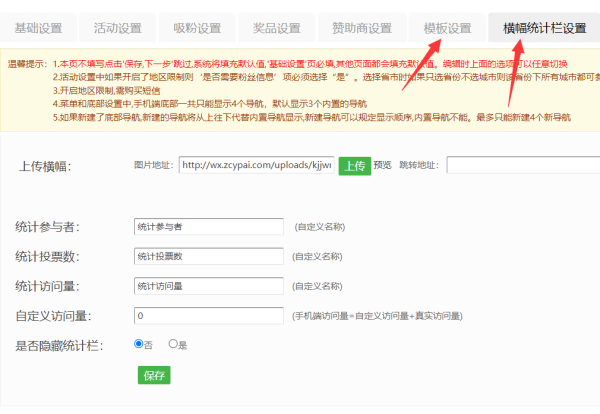Viewport: 600px width, 414px height.
Task: Click the 预览 link beside upload
Action: coord(383,166)
